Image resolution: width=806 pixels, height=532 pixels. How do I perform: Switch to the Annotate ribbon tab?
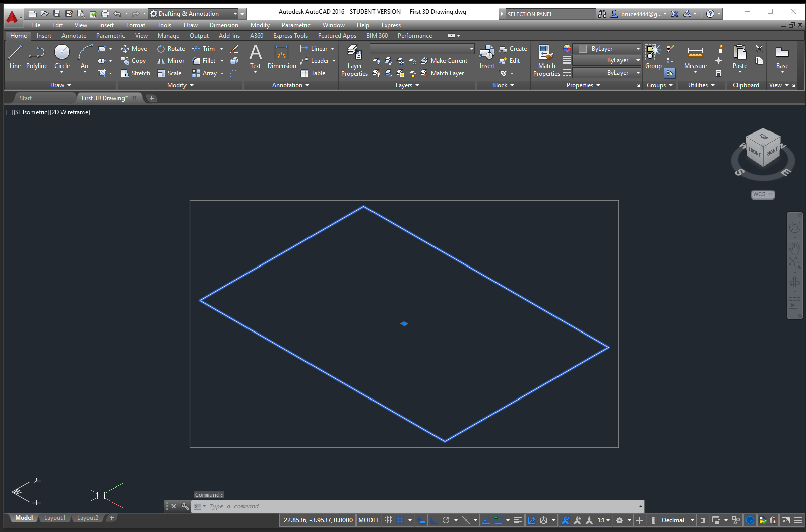pos(74,36)
